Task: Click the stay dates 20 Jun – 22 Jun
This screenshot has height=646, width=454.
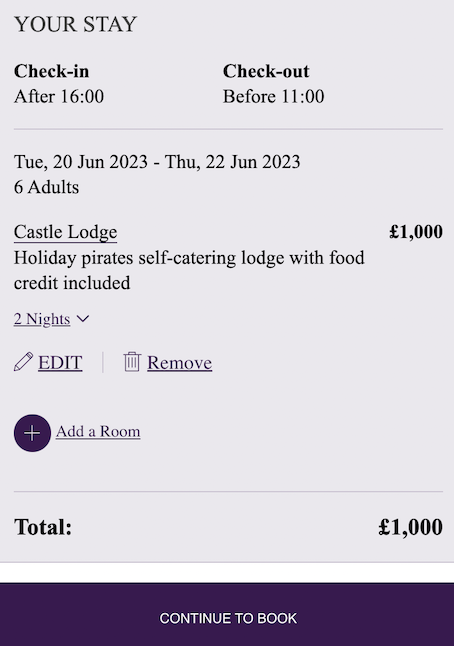Action: click(x=157, y=162)
